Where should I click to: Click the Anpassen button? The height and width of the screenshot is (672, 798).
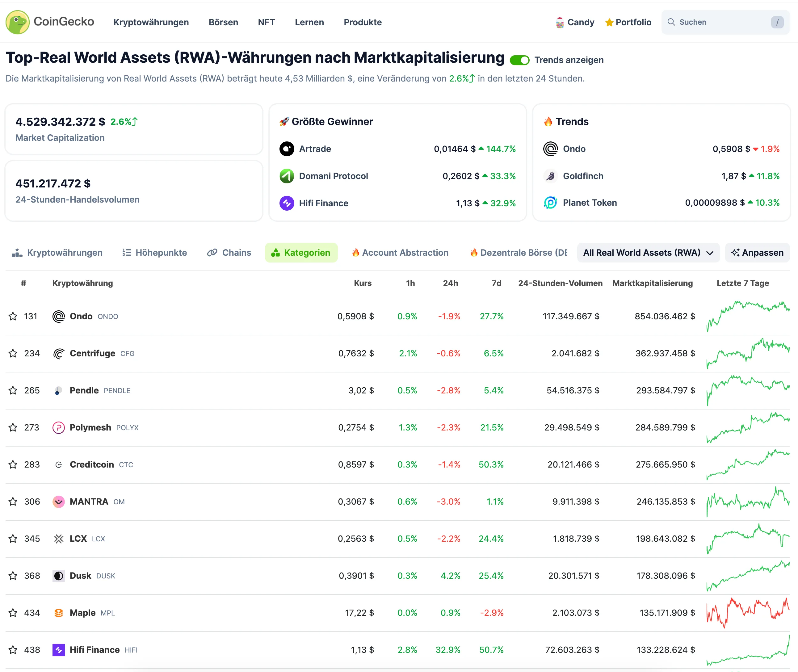757,253
